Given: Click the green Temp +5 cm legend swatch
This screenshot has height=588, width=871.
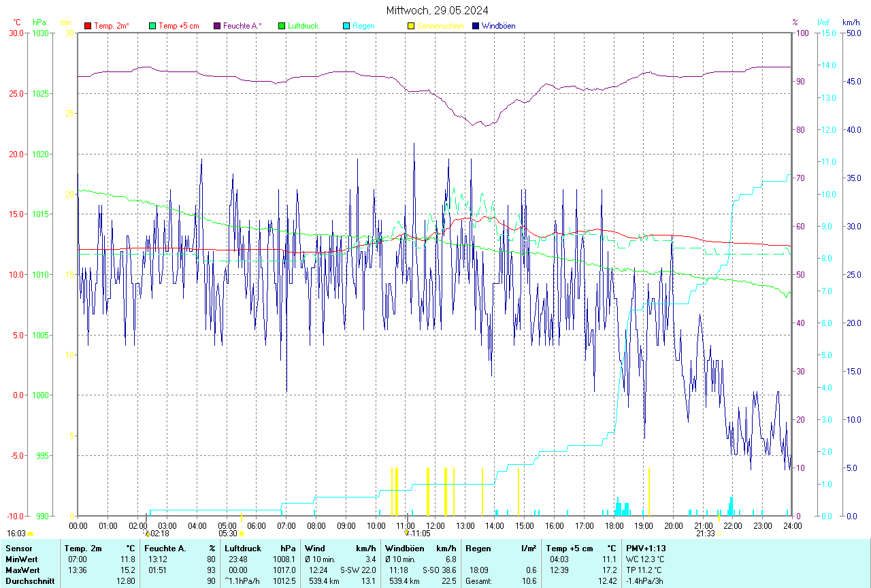Looking at the screenshot, I should point(152,26).
